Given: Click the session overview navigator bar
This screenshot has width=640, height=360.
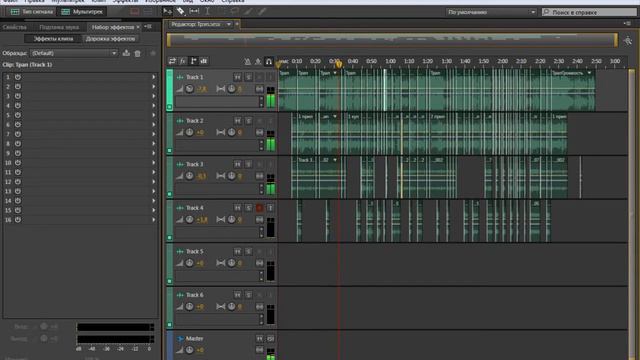Looking at the screenshot, I should point(392,40).
